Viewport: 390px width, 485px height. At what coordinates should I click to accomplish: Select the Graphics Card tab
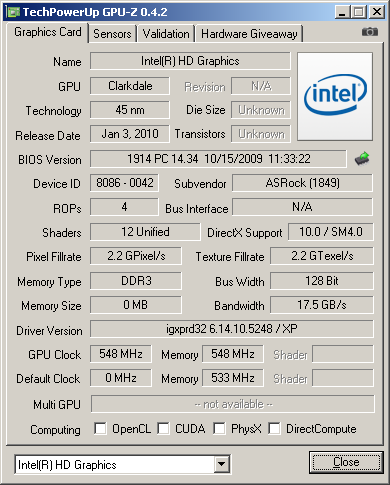tap(48, 32)
